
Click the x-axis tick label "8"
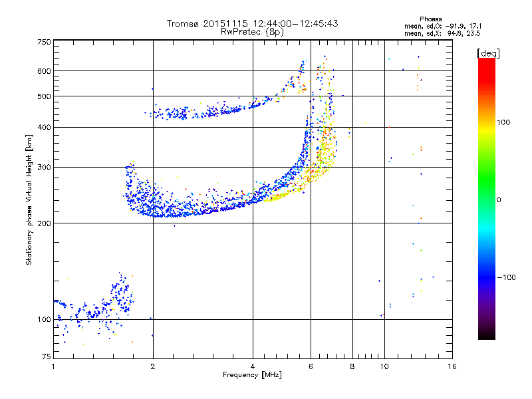(352, 366)
